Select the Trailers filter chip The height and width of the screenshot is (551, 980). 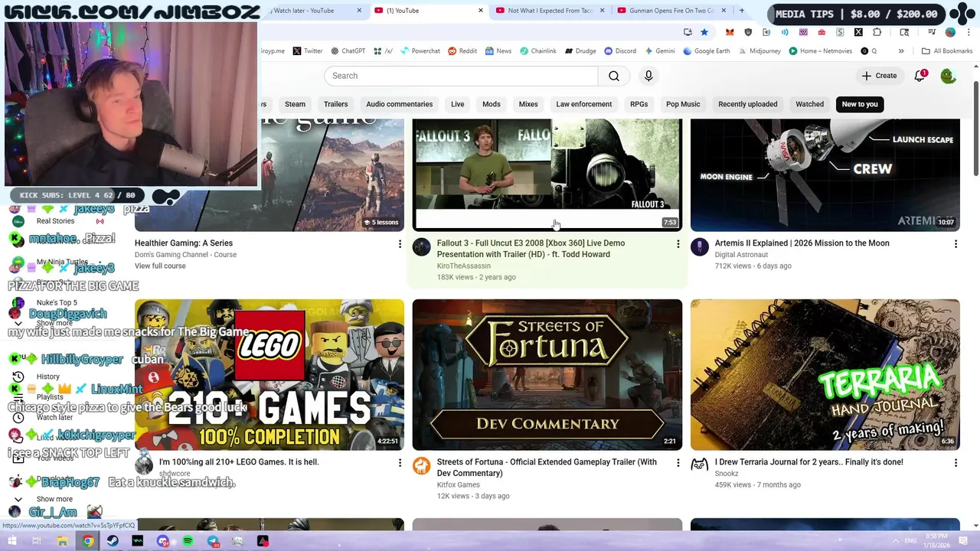pos(335,104)
